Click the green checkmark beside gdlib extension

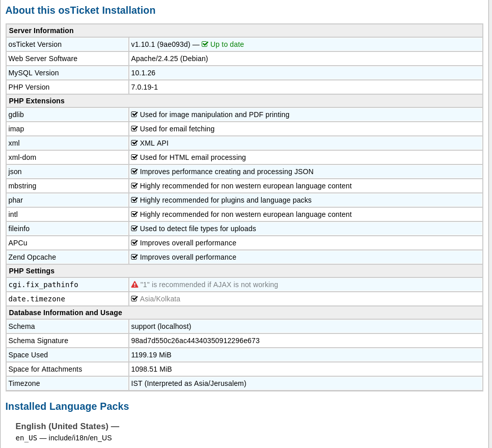pyautogui.click(x=134, y=114)
